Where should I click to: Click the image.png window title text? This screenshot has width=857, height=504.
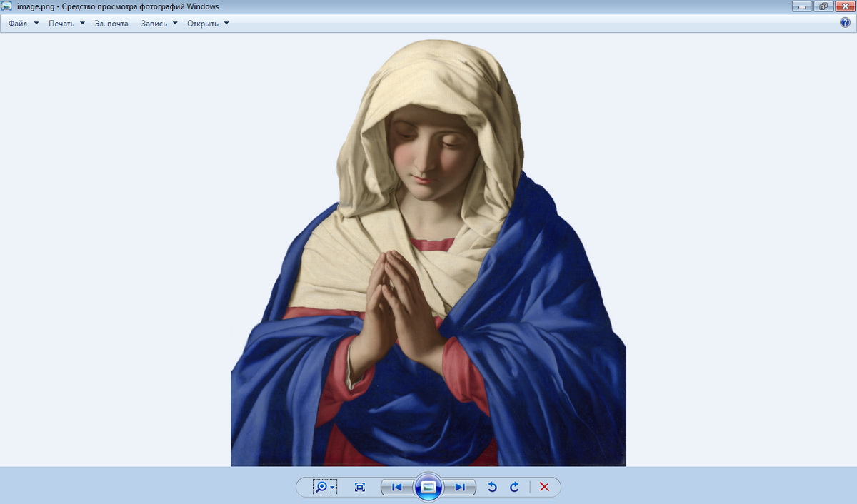pyautogui.click(x=118, y=6)
